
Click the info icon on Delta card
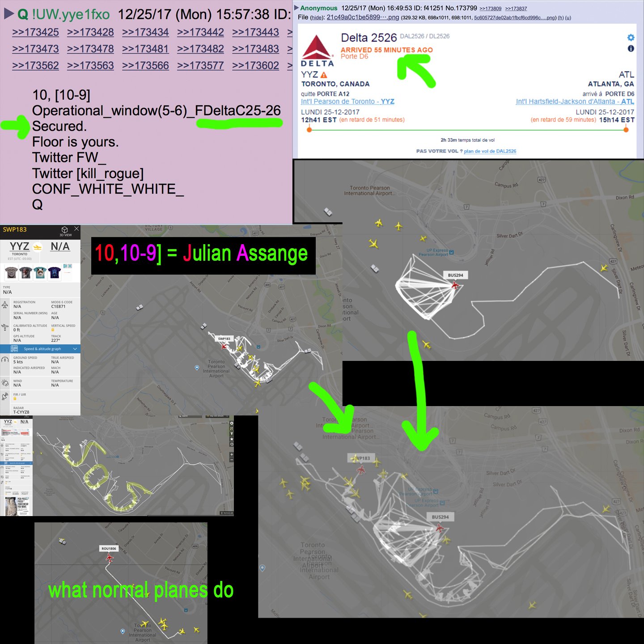click(631, 48)
